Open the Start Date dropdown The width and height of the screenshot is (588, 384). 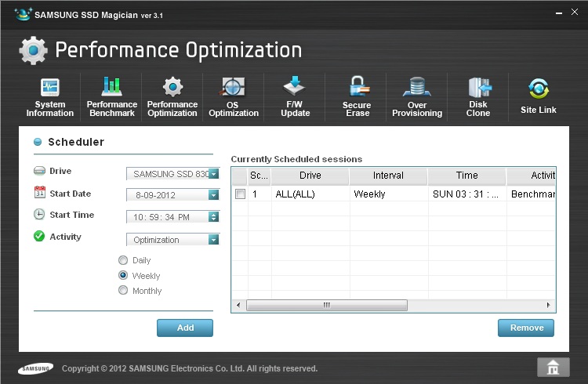213,195
